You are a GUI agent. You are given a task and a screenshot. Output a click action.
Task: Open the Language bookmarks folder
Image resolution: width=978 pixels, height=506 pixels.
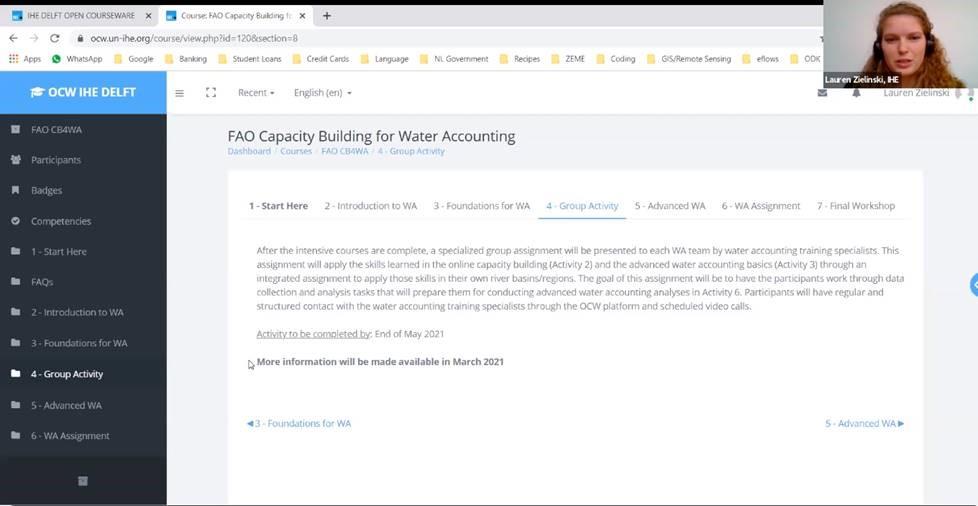click(384, 59)
